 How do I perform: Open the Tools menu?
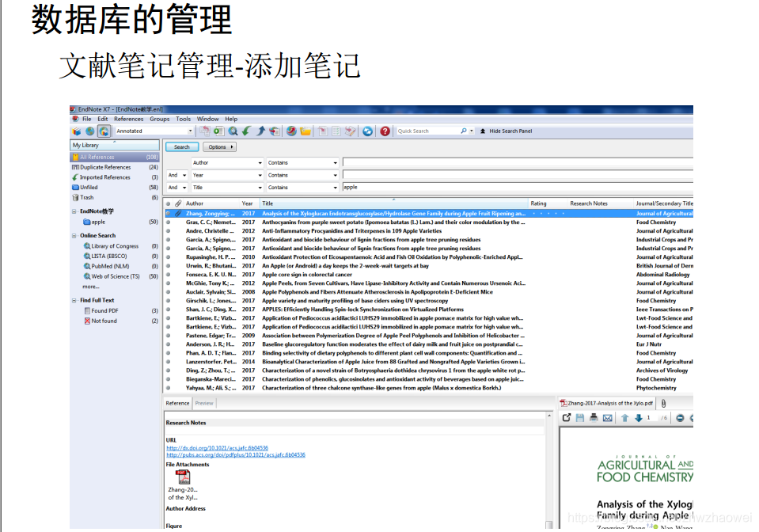tap(183, 119)
